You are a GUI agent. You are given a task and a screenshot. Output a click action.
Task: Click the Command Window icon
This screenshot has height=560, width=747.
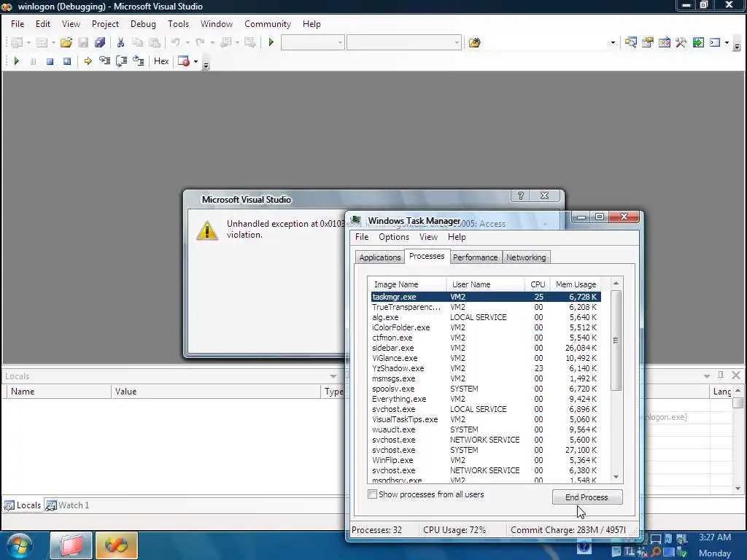click(x=715, y=42)
